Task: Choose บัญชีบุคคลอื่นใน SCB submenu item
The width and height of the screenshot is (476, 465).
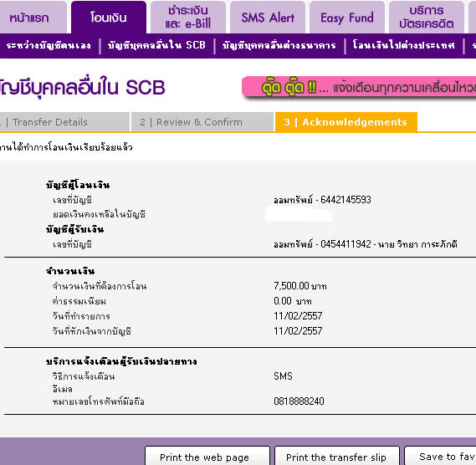Action: click(156, 45)
